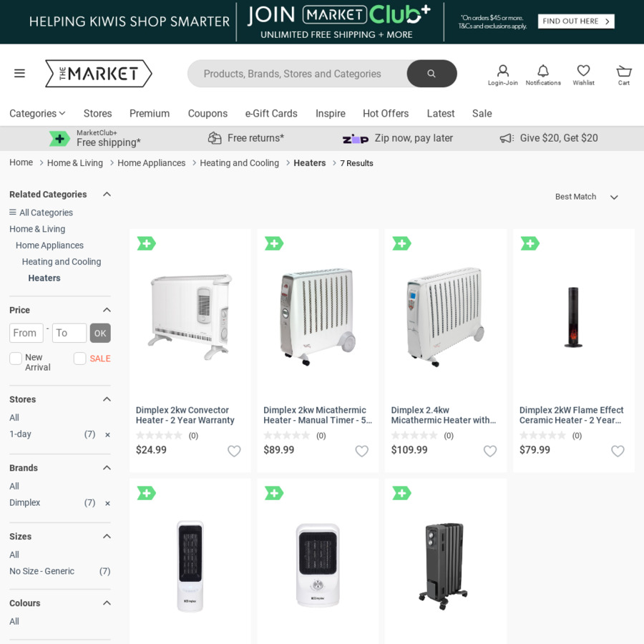This screenshot has height=644, width=644.
Task: Enable the New Arrival checkbox
Action: tap(16, 358)
